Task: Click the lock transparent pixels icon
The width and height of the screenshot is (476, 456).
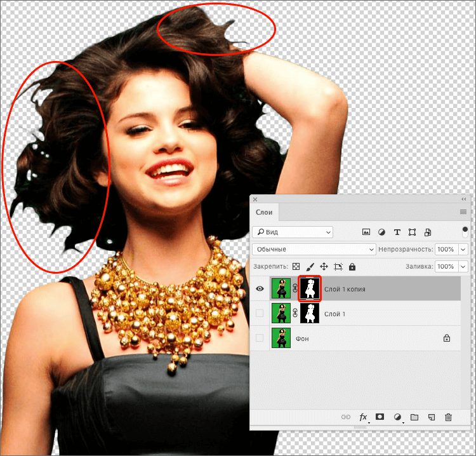Action: tap(296, 267)
